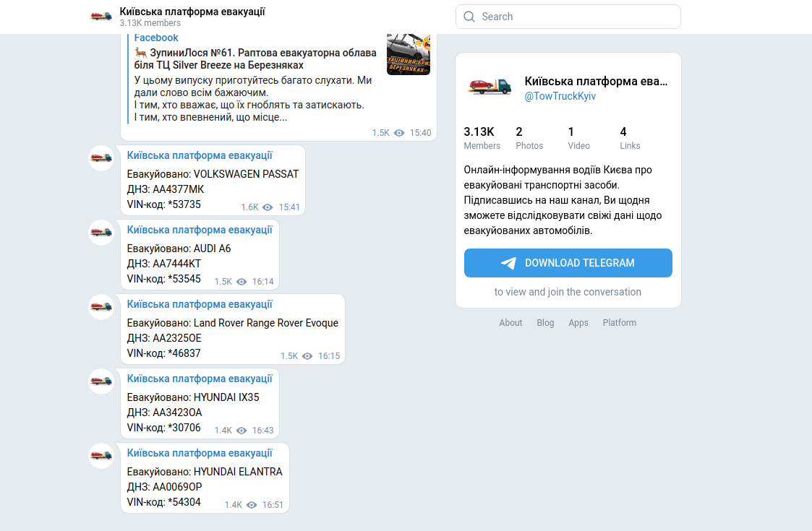Open the 1 Video counter
Image resolution: width=812 pixels, height=531 pixels.
(578, 138)
